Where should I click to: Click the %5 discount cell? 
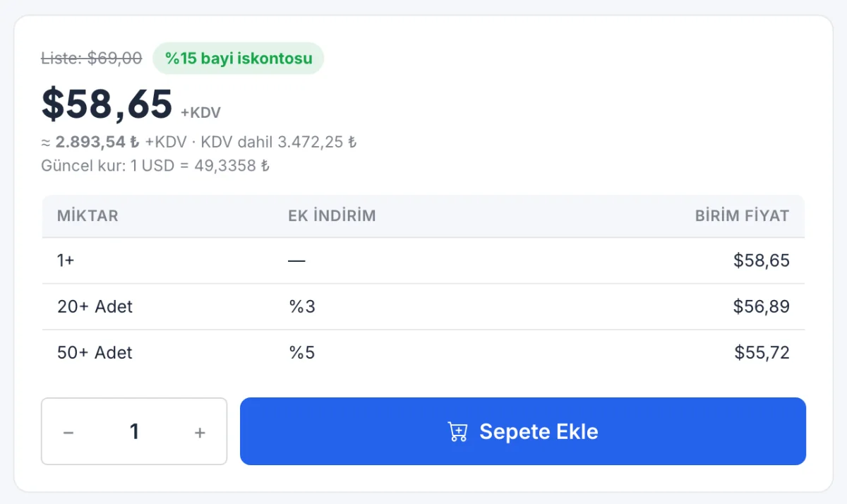(x=301, y=352)
